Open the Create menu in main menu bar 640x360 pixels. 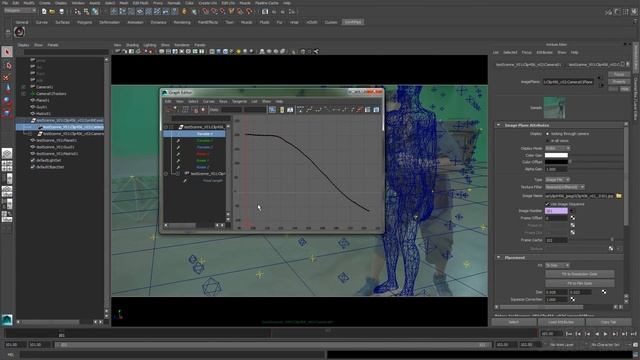(44, 3)
